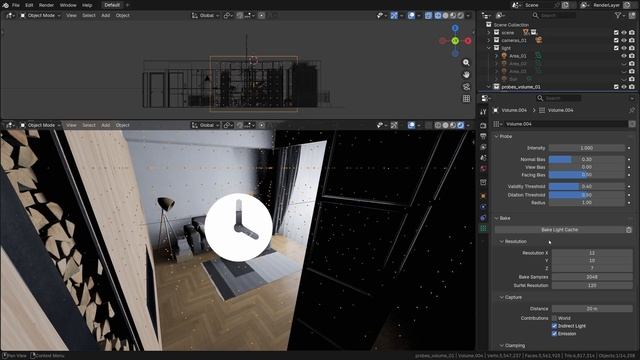Uncheck exclude checkbox for light collection
This screenshot has width=640, height=360.
[x=616, y=48]
